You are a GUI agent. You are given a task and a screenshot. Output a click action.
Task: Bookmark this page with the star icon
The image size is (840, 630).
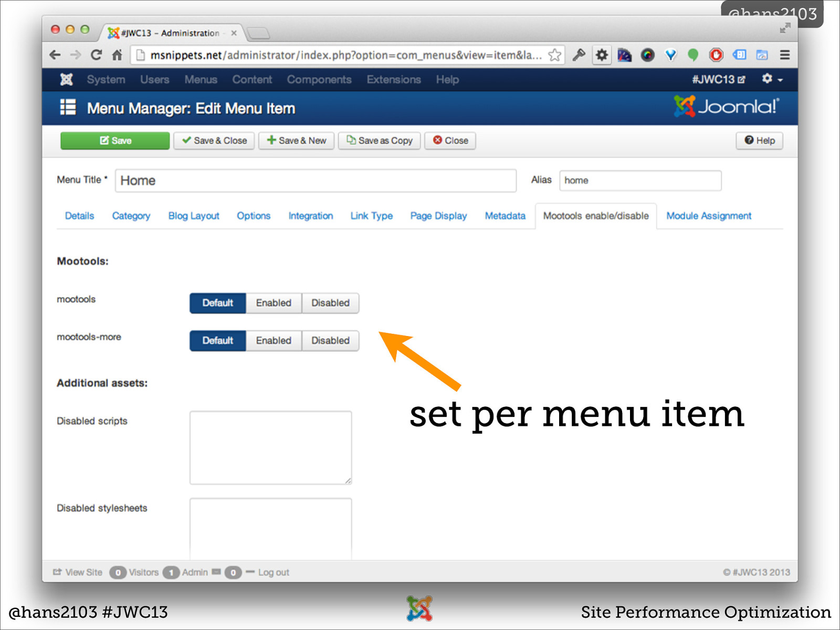[554, 55]
